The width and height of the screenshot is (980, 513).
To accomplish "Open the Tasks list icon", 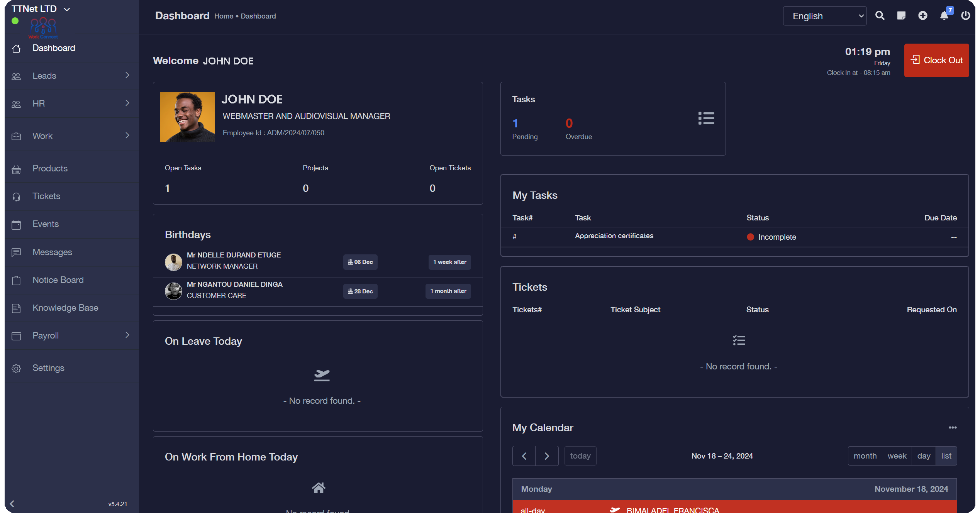I will [x=706, y=118].
